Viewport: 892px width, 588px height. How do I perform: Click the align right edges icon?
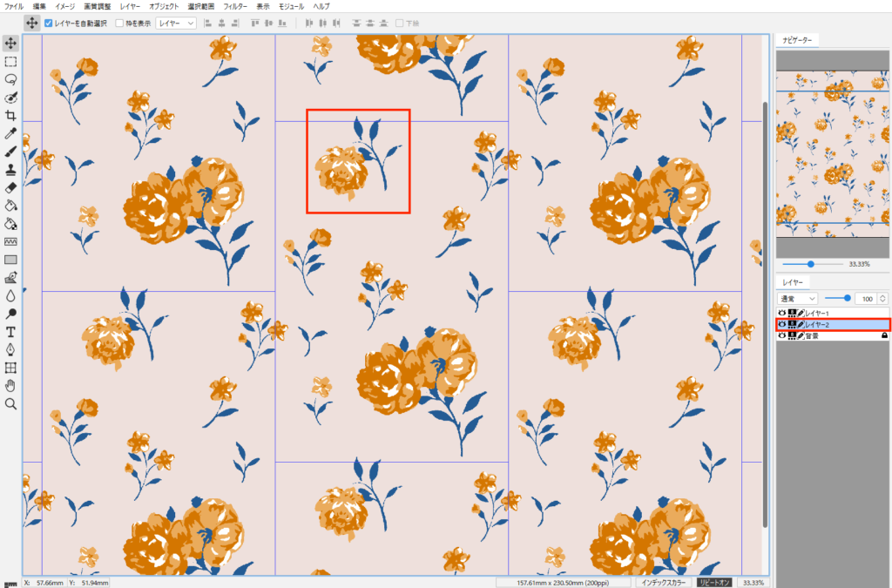[235, 24]
